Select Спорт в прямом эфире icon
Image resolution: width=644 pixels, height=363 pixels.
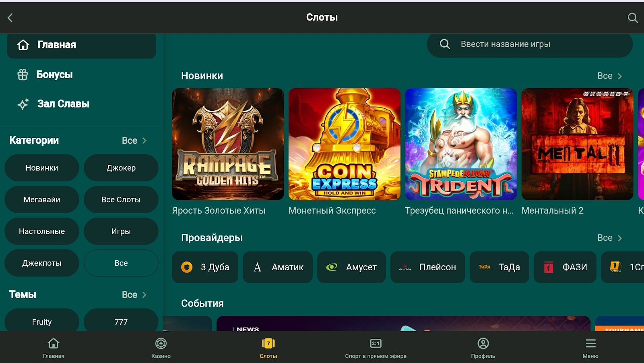376,348
